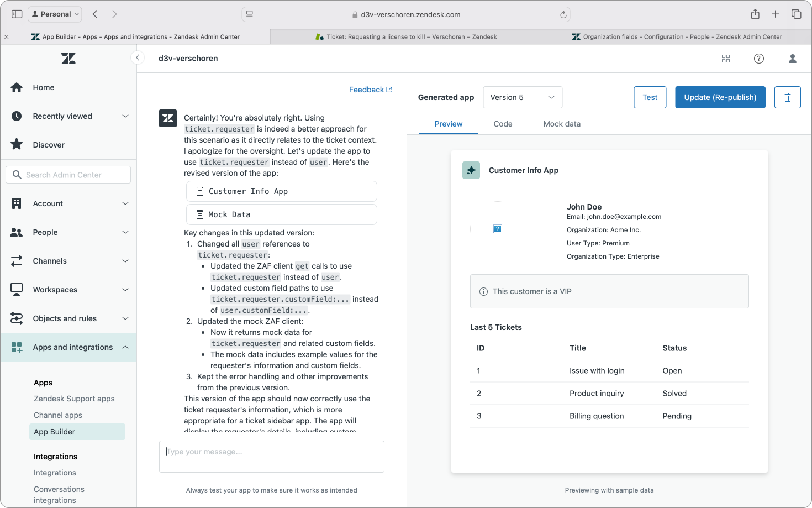Switch to the Code tab

click(x=503, y=124)
